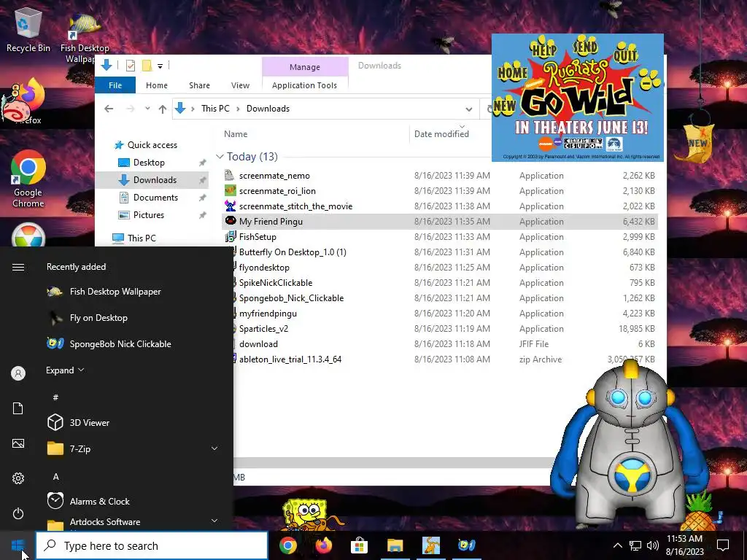Open Documents icon in Start menu sidebar
The height and width of the screenshot is (560, 747).
point(18,408)
